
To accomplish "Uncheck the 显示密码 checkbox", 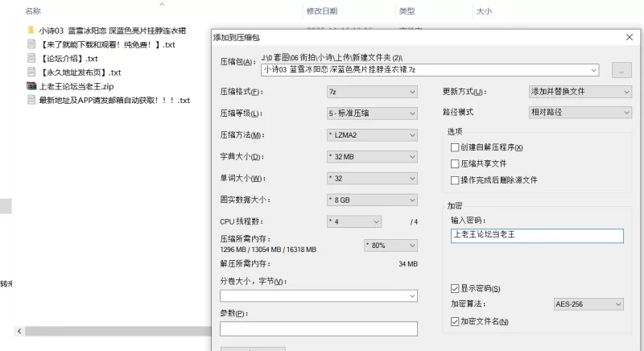I will (456, 288).
